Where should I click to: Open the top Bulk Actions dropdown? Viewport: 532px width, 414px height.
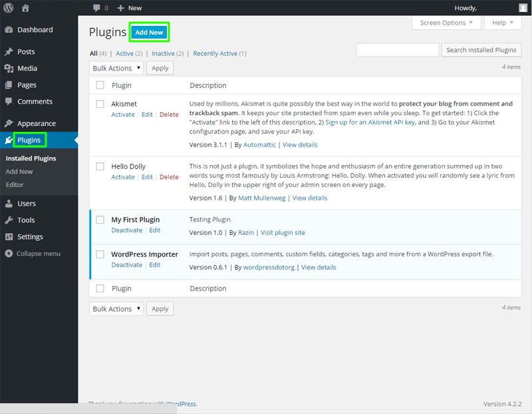click(x=116, y=69)
